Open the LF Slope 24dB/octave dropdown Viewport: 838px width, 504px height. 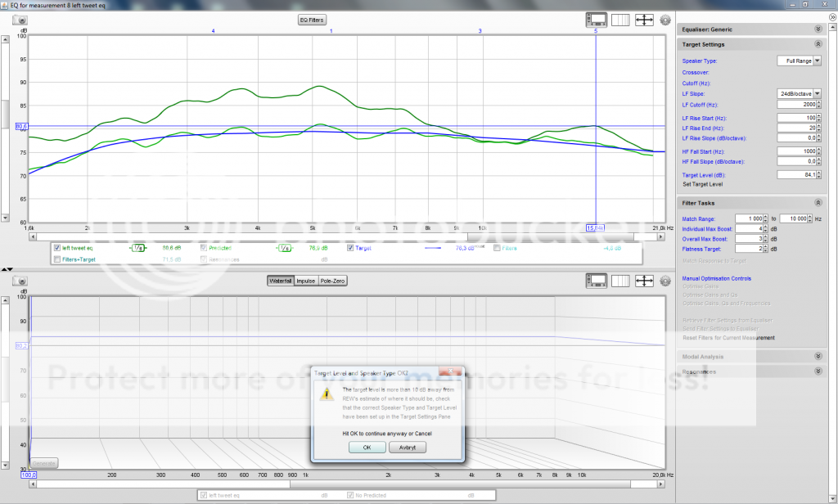pyautogui.click(x=799, y=92)
